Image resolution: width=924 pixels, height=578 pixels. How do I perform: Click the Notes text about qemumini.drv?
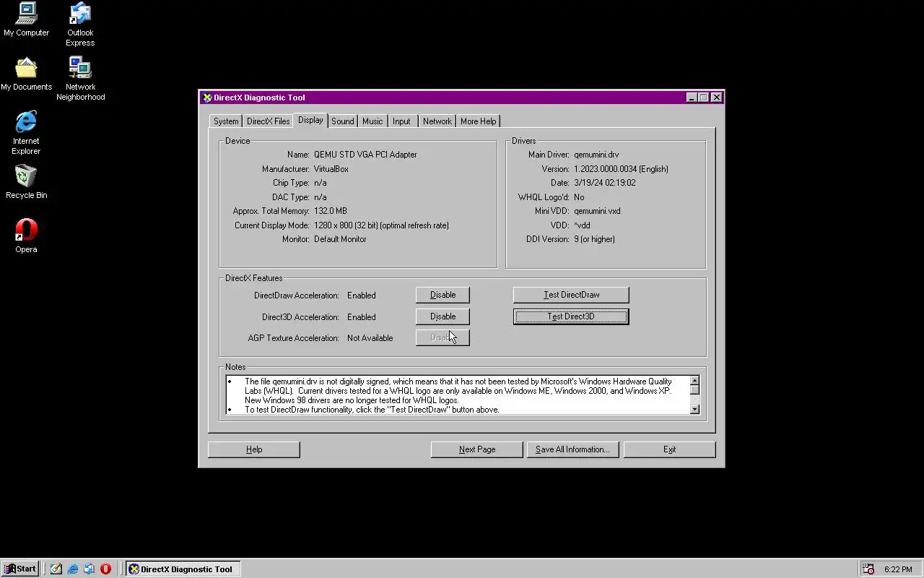(458, 390)
